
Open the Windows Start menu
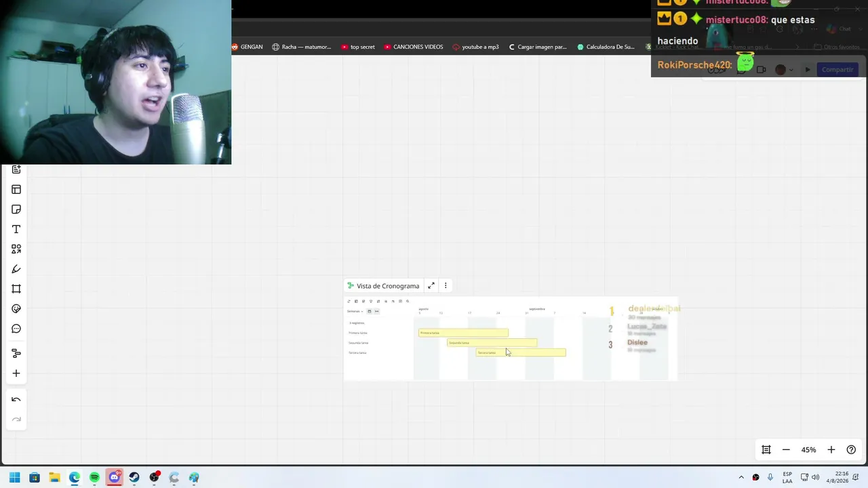(x=14, y=478)
